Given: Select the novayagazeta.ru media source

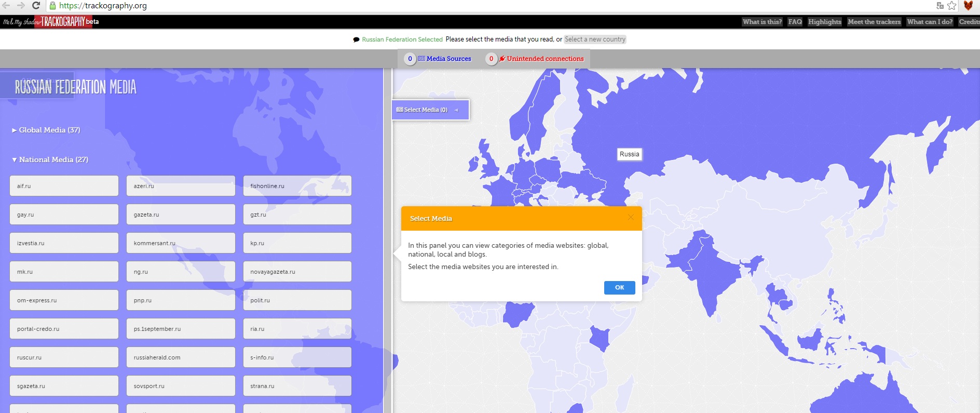Looking at the screenshot, I should (297, 272).
